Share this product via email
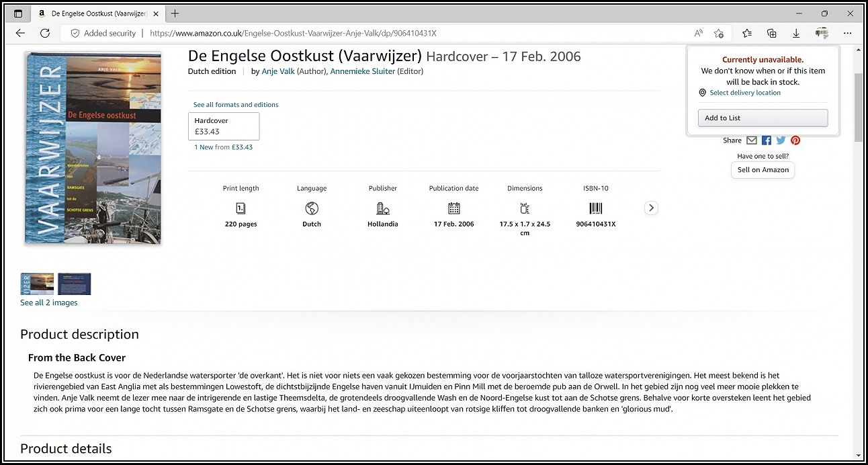Viewport: 868px width, 465px height. coord(752,140)
